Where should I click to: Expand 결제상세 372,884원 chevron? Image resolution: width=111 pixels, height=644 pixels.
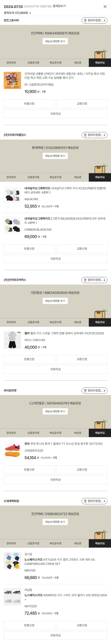pos(30,13)
